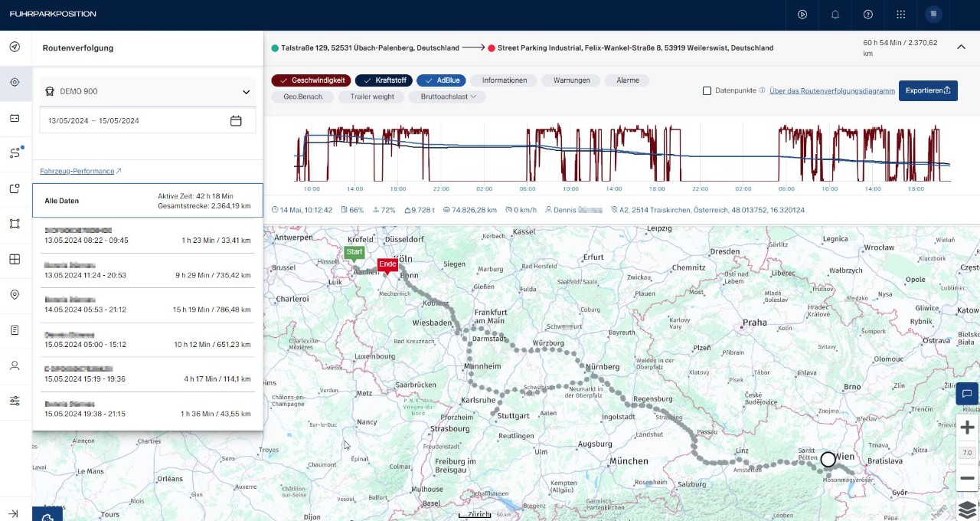The height and width of the screenshot is (521, 980).
Task: Enable the Geo.Benach. chart filter
Action: pos(303,97)
